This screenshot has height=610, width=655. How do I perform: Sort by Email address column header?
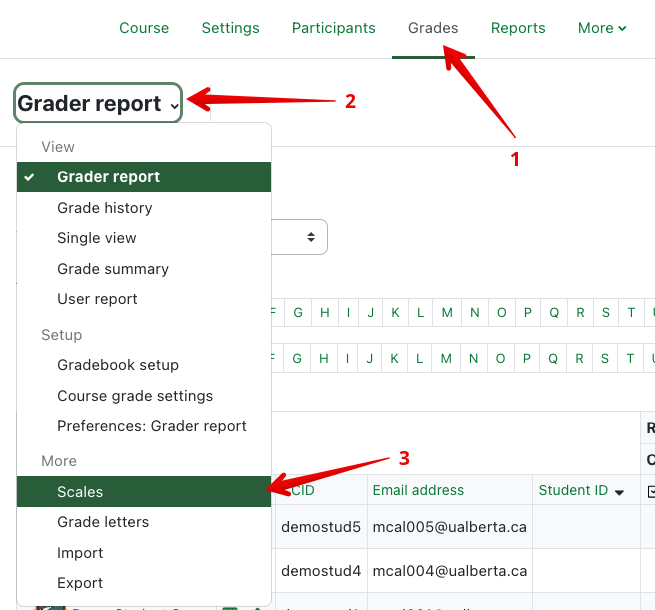(418, 490)
